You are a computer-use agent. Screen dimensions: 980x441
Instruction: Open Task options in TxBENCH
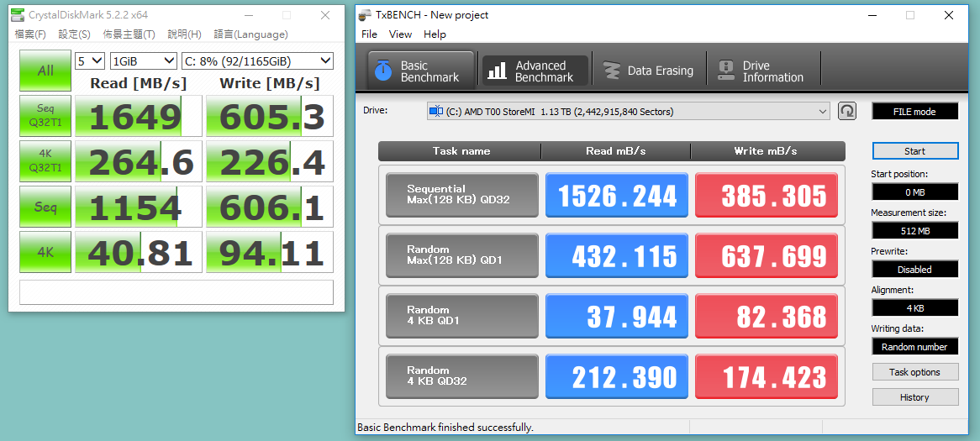click(x=915, y=371)
